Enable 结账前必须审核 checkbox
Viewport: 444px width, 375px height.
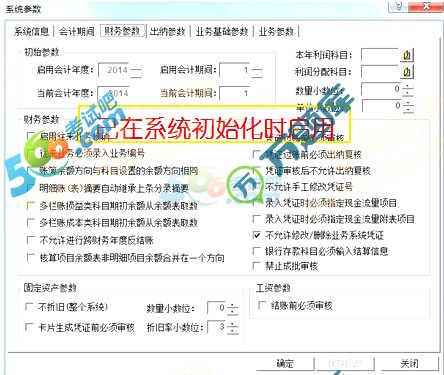point(262,305)
